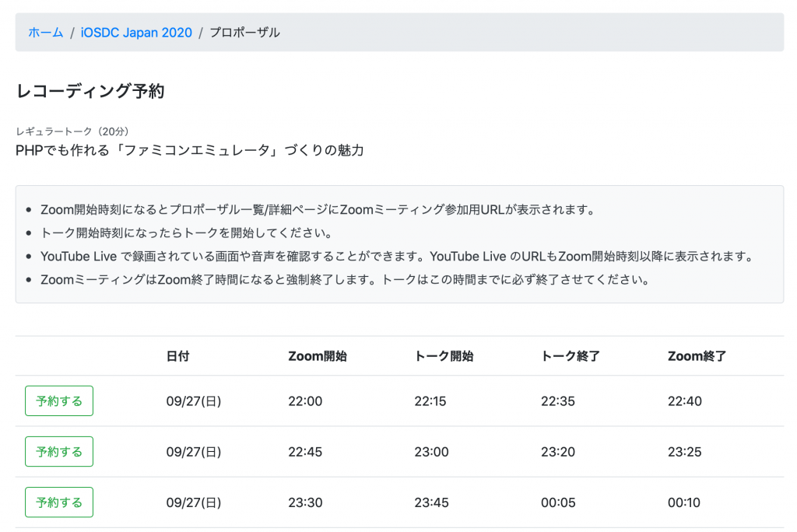Select the 23:30 Zoom start cell
This screenshot has height=532, width=797.
click(305, 503)
